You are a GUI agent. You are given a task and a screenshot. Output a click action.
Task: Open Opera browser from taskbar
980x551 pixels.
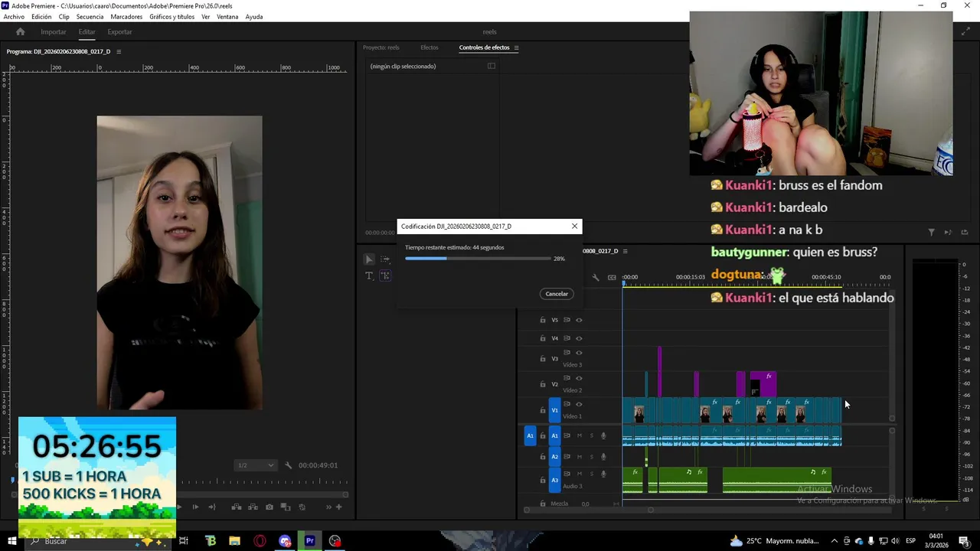260,541
